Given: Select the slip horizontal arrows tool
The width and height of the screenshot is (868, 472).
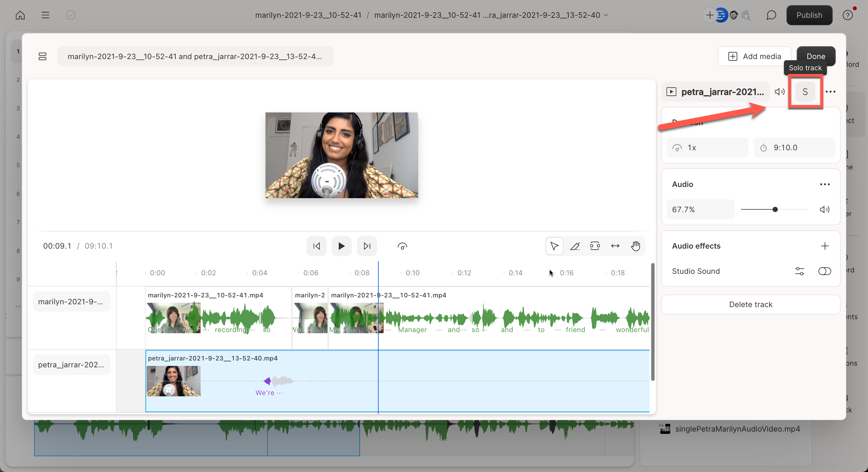Looking at the screenshot, I should 615,246.
